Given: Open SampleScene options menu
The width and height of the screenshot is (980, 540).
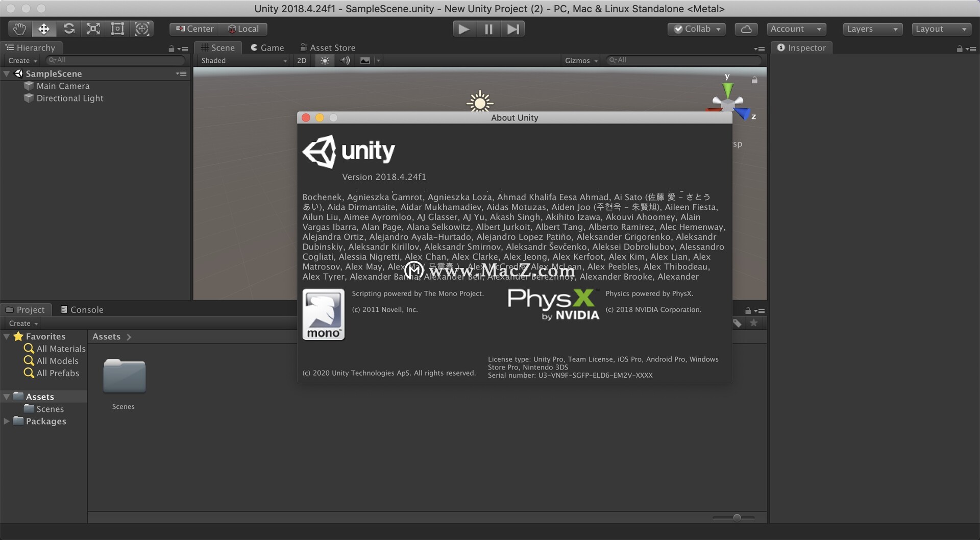Looking at the screenshot, I should pos(181,73).
